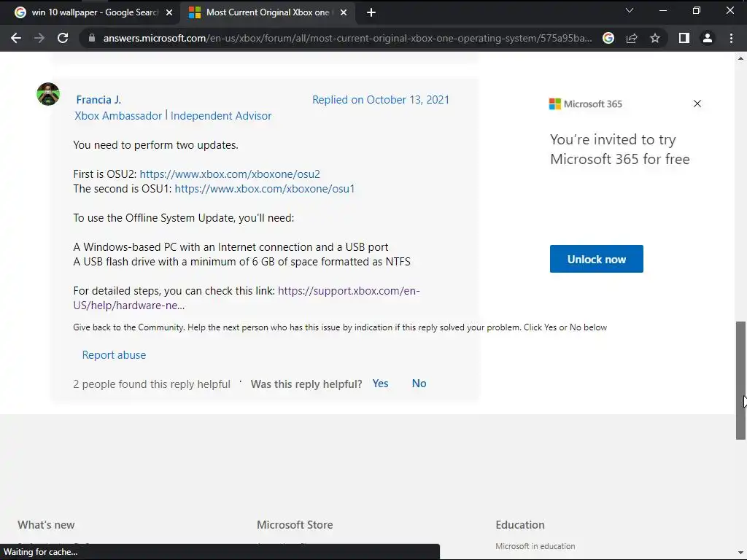This screenshot has height=560, width=747.
Task: Open the xbox.com/xboxone/osu1 link
Action: (264, 189)
